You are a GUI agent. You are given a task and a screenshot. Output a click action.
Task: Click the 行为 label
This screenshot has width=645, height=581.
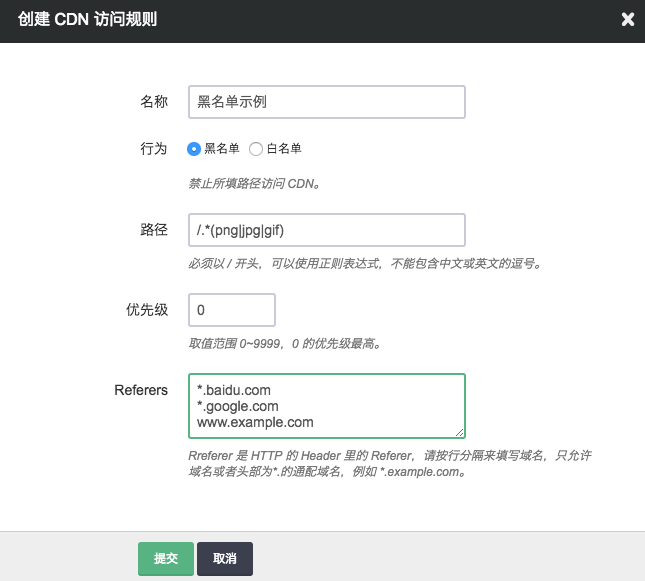click(x=153, y=149)
